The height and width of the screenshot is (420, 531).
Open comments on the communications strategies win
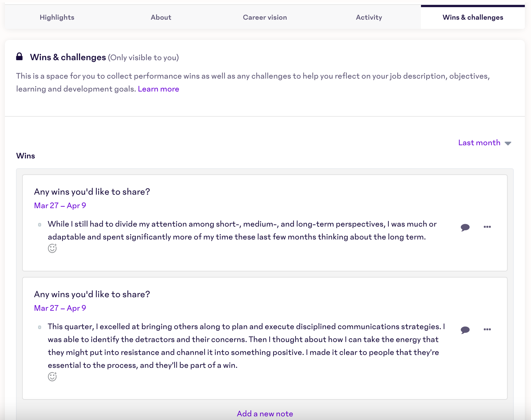465,330
